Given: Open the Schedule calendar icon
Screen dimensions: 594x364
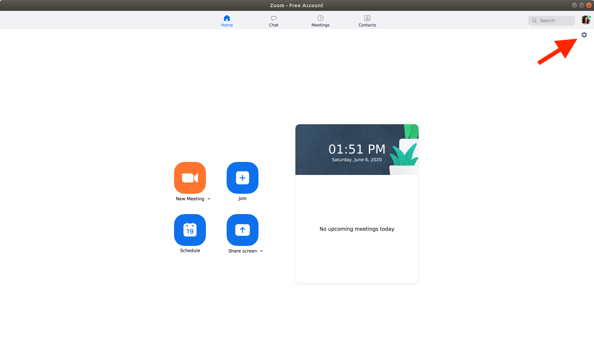Looking at the screenshot, I should [x=190, y=230].
